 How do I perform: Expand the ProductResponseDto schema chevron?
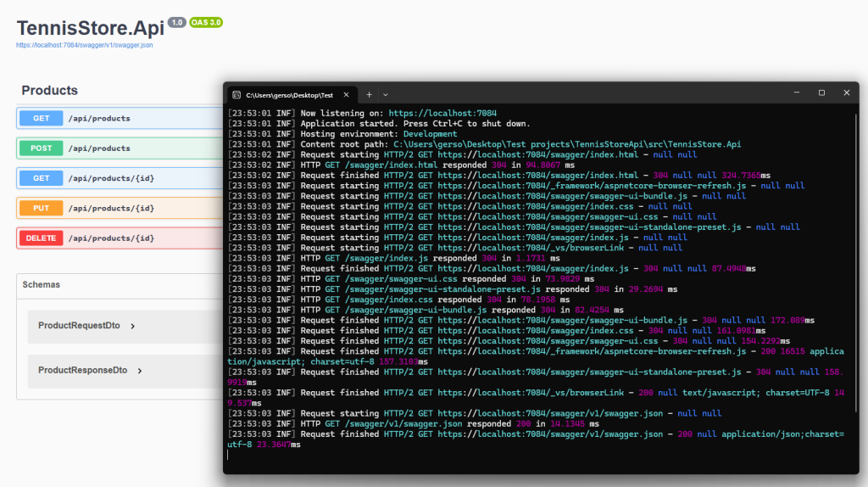click(x=140, y=371)
